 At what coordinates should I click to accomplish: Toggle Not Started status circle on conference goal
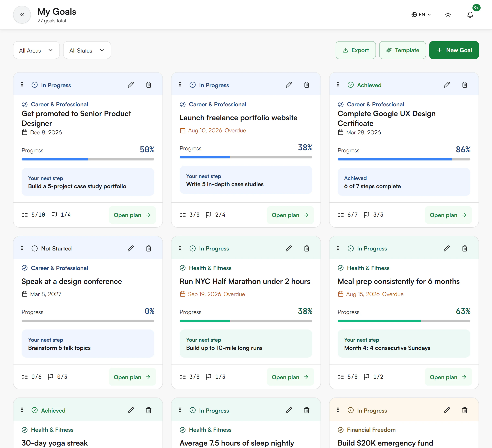(35, 248)
